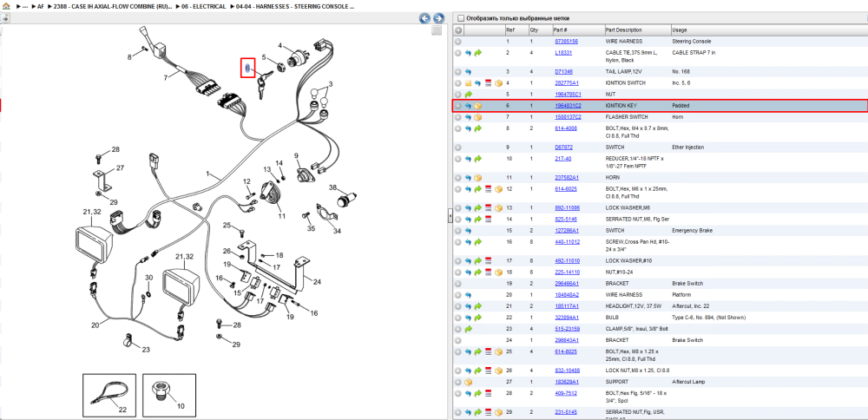Click box icon on LOCK WASHER,M6 row
Image resolution: width=868 pixels, height=420 pixels.
pos(498,208)
